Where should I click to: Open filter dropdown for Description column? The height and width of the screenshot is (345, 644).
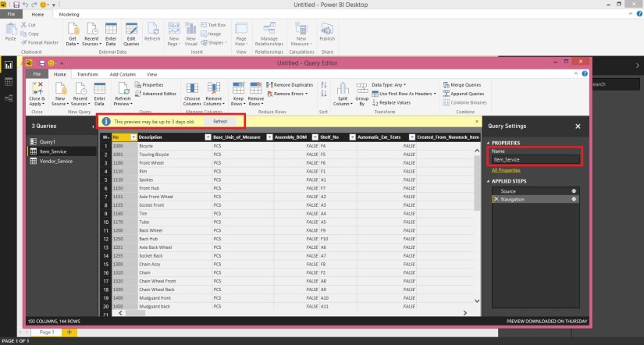[x=208, y=137]
